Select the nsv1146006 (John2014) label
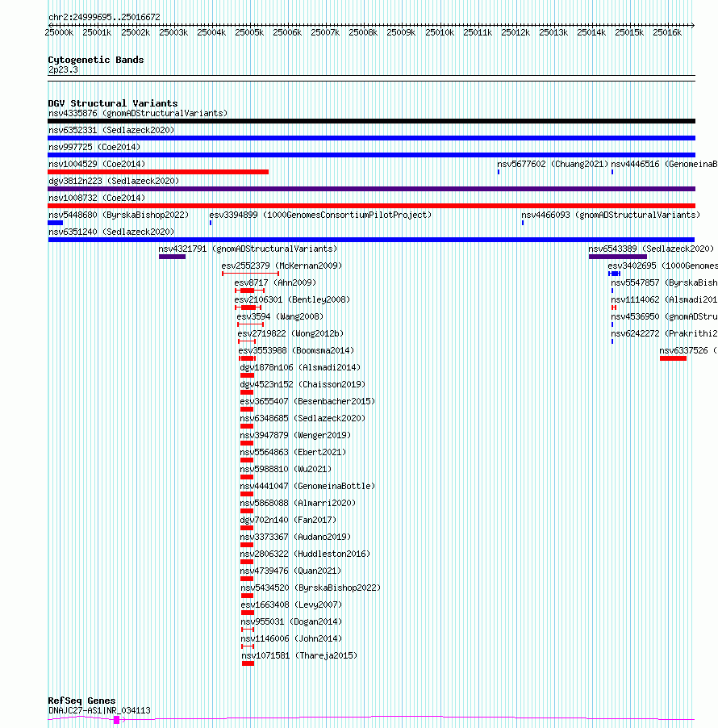The image size is (718, 728). click(x=291, y=638)
